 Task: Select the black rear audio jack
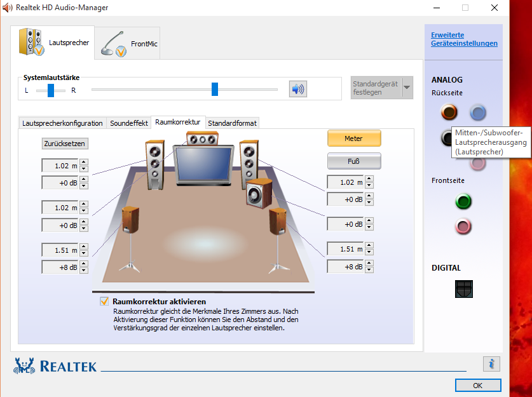(x=446, y=138)
